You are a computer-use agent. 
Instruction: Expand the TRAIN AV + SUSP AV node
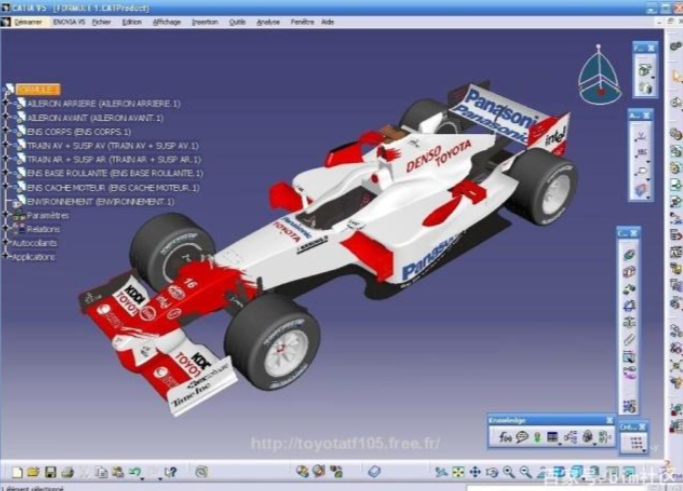tap(6, 146)
